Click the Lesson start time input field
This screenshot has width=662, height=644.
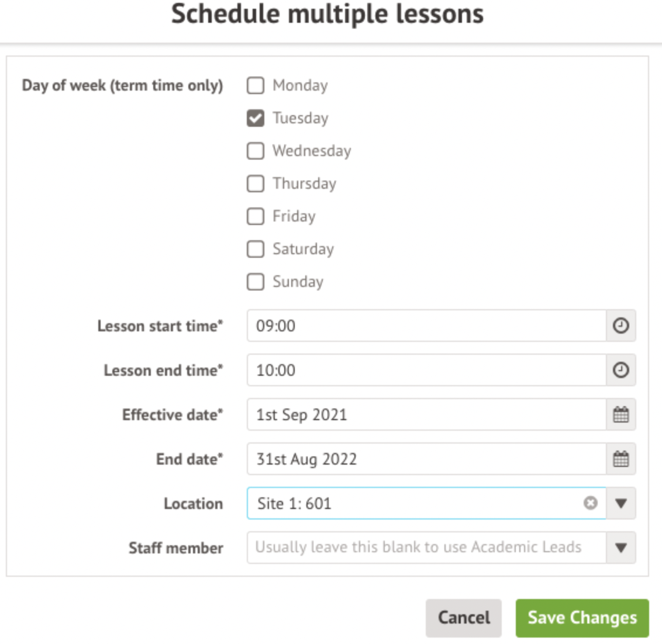pos(426,326)
